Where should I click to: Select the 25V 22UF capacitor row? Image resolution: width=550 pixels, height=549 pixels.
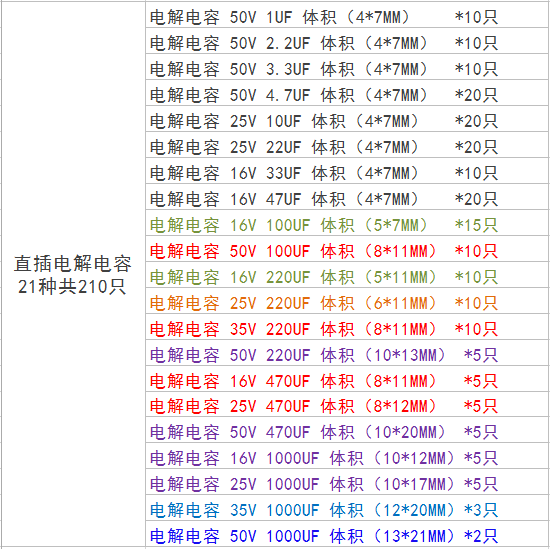[348, 145]
